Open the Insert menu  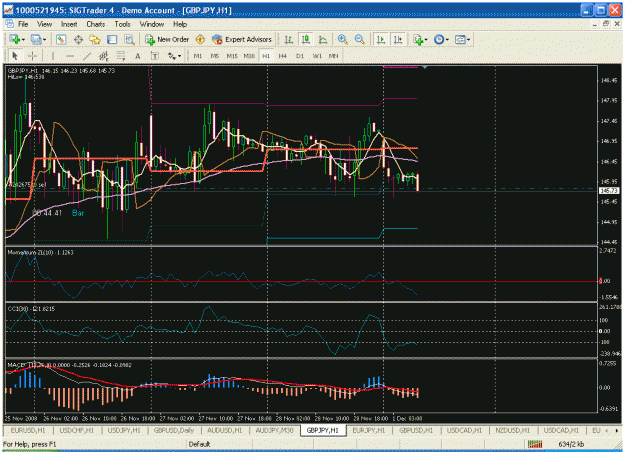69,24
